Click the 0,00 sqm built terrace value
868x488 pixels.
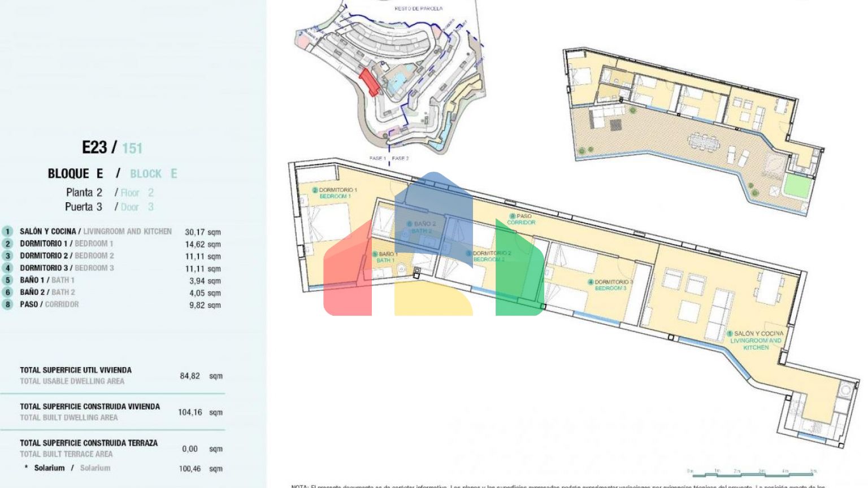tap(202, 449)
